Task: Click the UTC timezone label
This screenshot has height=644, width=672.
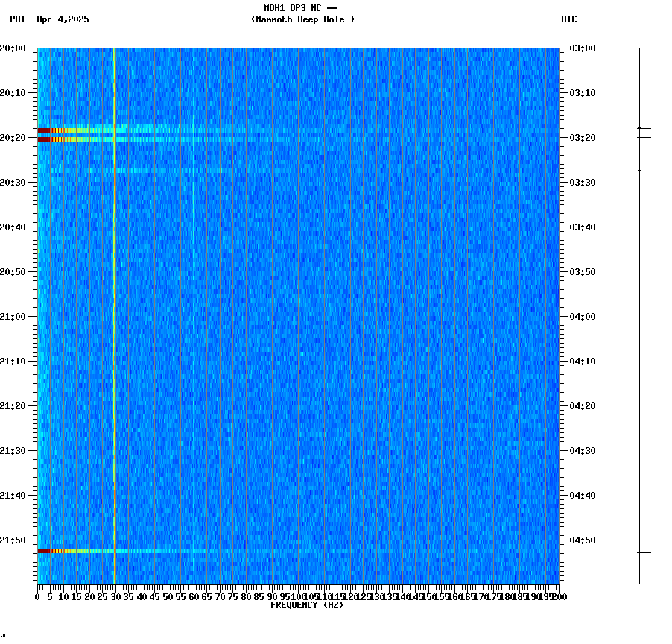Action: click(570, 20)
